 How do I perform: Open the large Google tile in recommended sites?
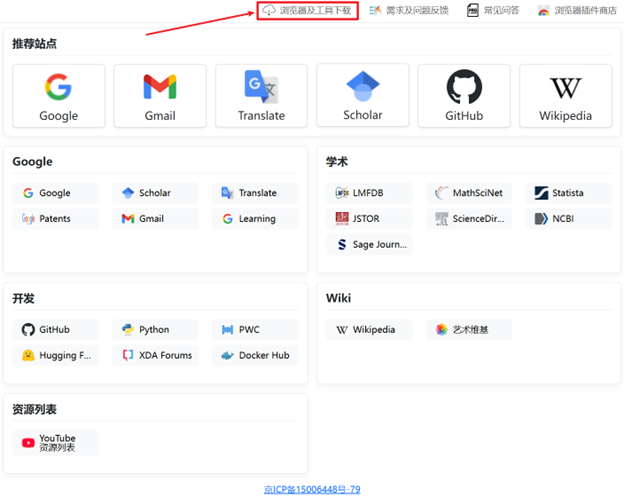click(58, 96)
